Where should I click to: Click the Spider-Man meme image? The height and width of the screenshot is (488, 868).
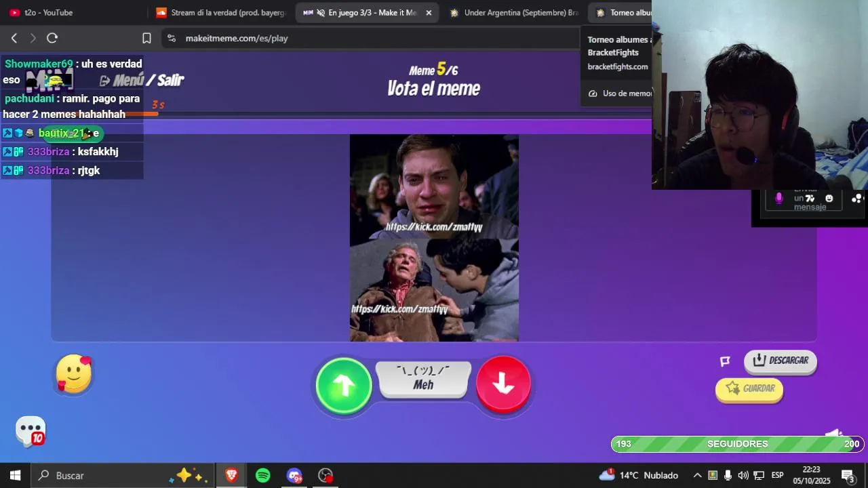tap(434, 238)
